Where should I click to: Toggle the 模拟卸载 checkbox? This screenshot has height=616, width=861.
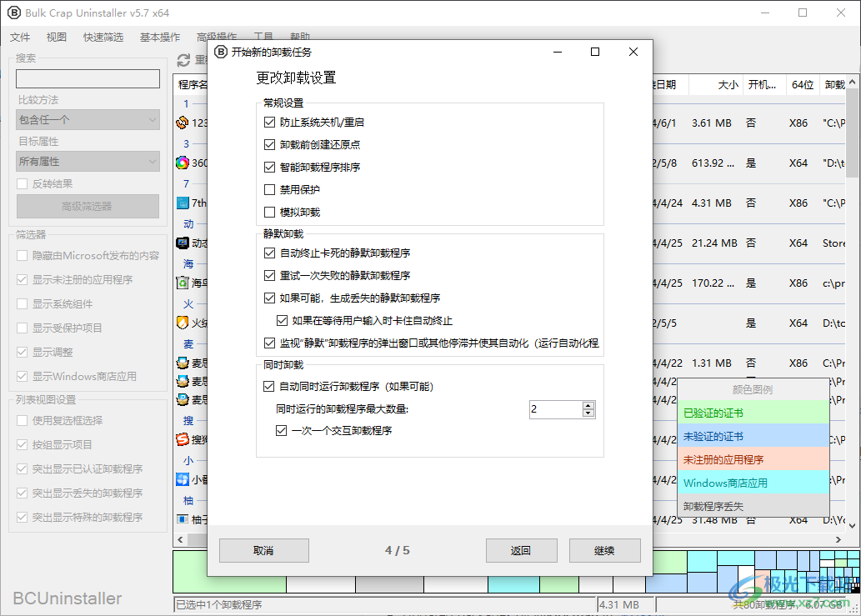[x=269, y=212]
